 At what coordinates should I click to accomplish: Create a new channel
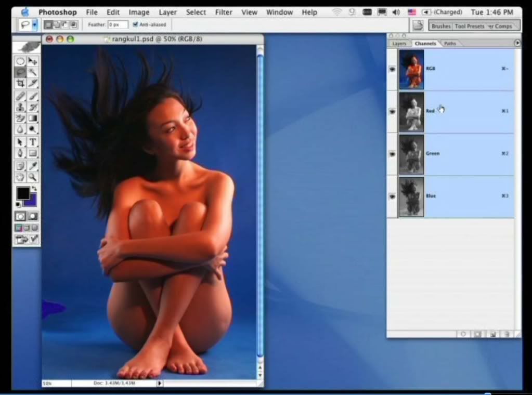492,334
